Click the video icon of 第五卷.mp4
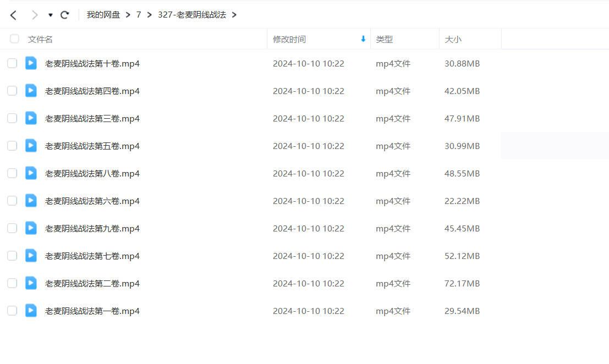The image size is (609, 364). click(31, 146)
